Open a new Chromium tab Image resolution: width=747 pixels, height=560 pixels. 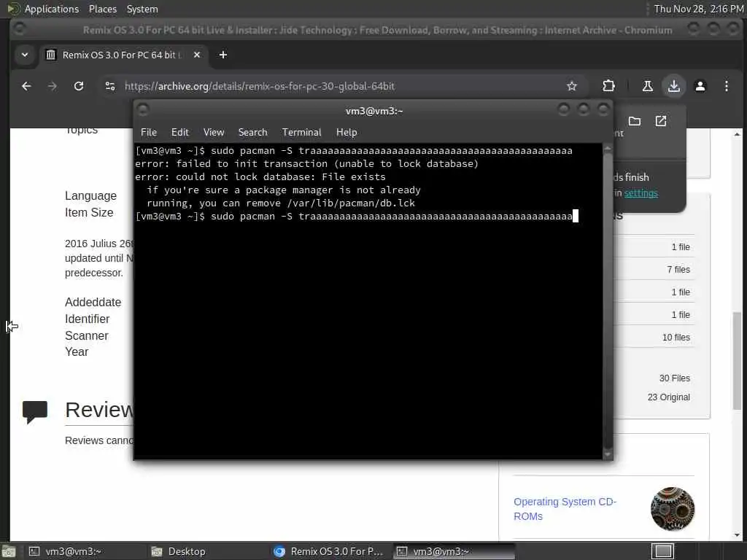tap(223, 55)
